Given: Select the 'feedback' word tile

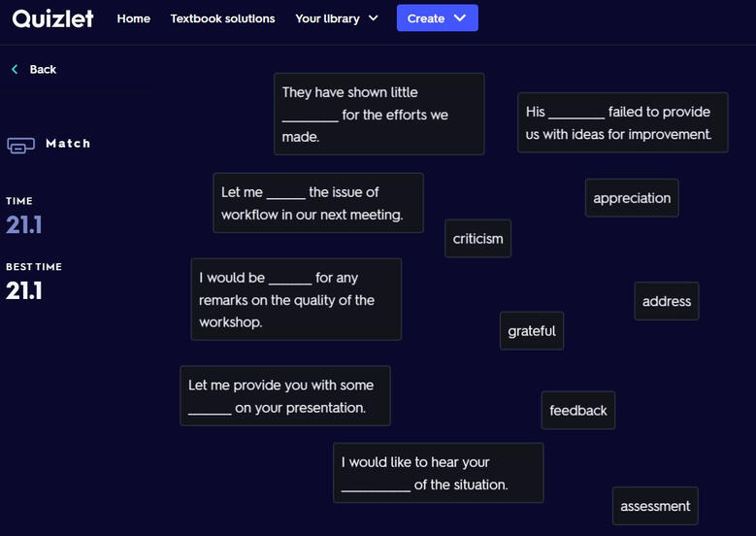Looking at the screenshot, I should (x=577, y=411).
